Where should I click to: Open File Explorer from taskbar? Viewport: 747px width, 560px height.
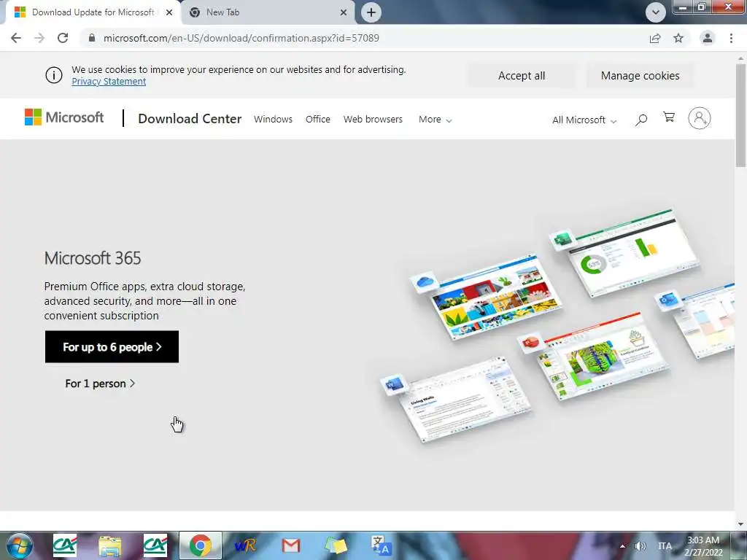tap(110, 545)
